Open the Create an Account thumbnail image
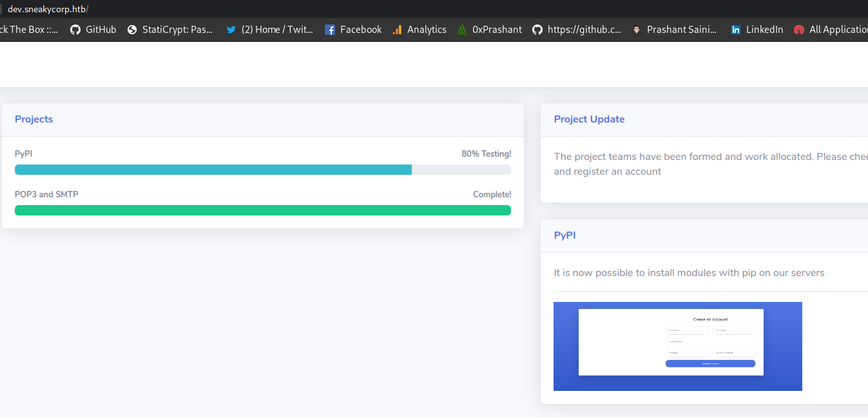The height and width of the screenshot is (418, 868). click(x=677, y=346)
